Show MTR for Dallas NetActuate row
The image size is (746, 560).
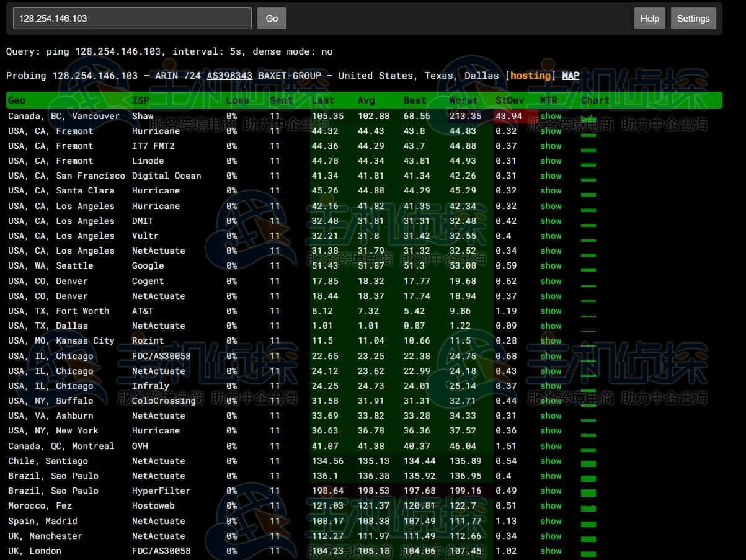coord(550,326)
